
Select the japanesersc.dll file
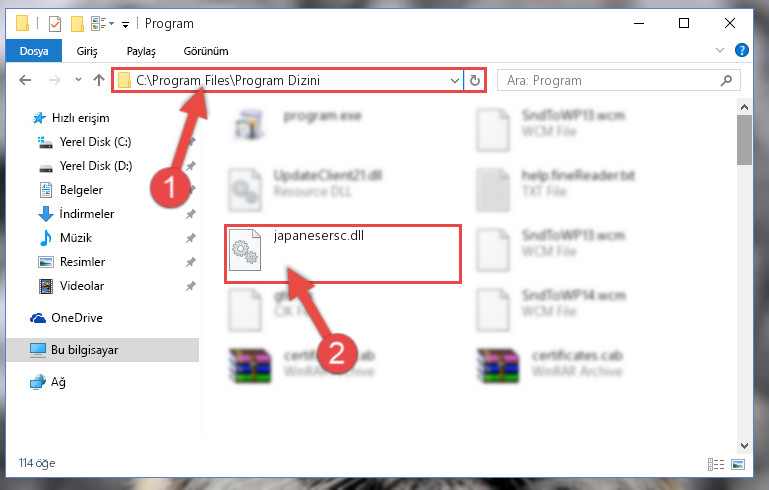(x=342, y=254)
